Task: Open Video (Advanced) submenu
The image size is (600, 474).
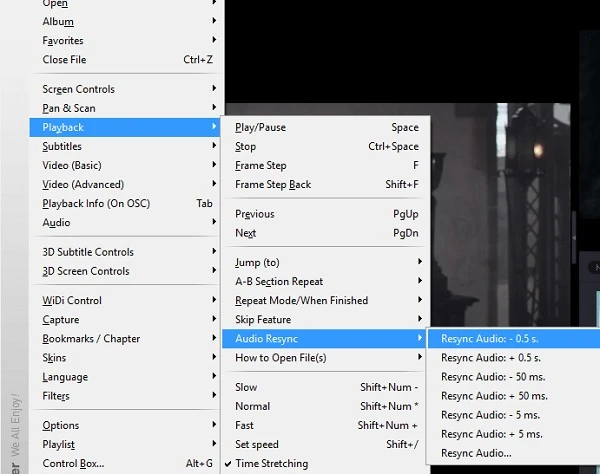Action: tap(124, 185)
